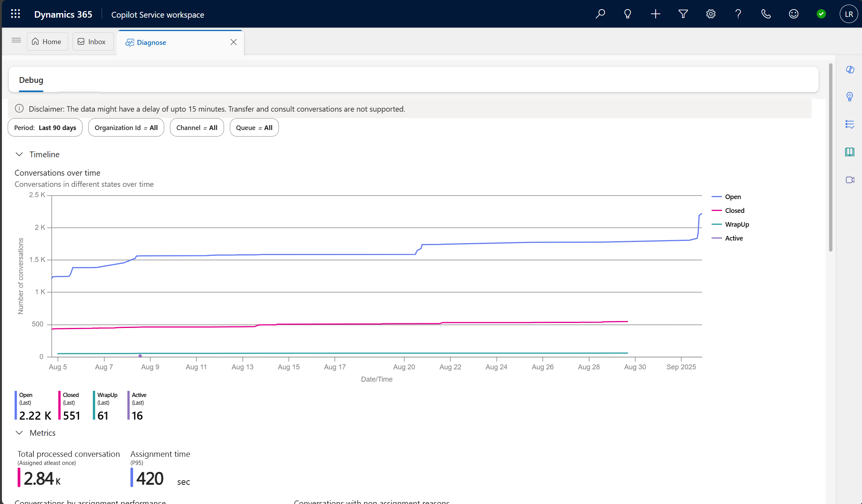The width and height of the screenshot is (862, 504).
Task: Open advanced find filter funnel icon
Action: click(683, 14)
